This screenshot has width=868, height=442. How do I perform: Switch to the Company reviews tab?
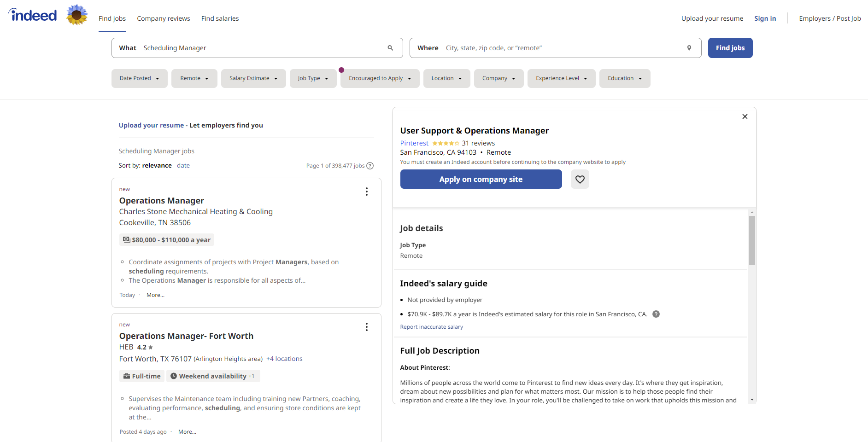point(163,18)
